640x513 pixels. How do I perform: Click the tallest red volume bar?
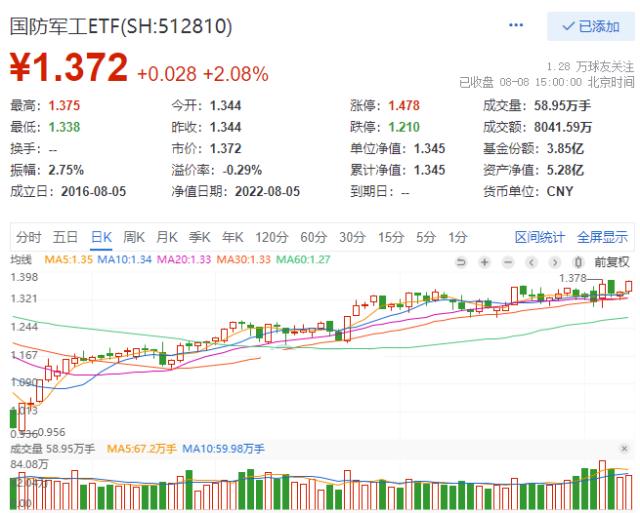tap(602, 484)
